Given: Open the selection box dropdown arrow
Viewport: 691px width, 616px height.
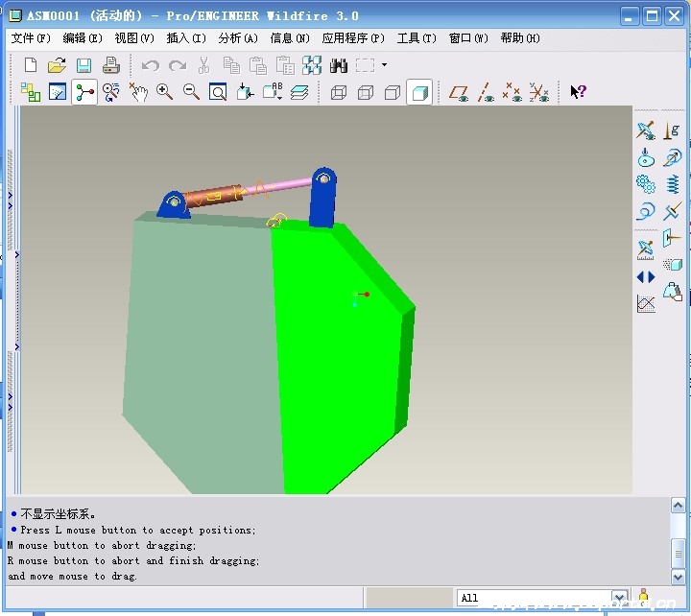Looking at the screenshot, I should coord(384,65).
